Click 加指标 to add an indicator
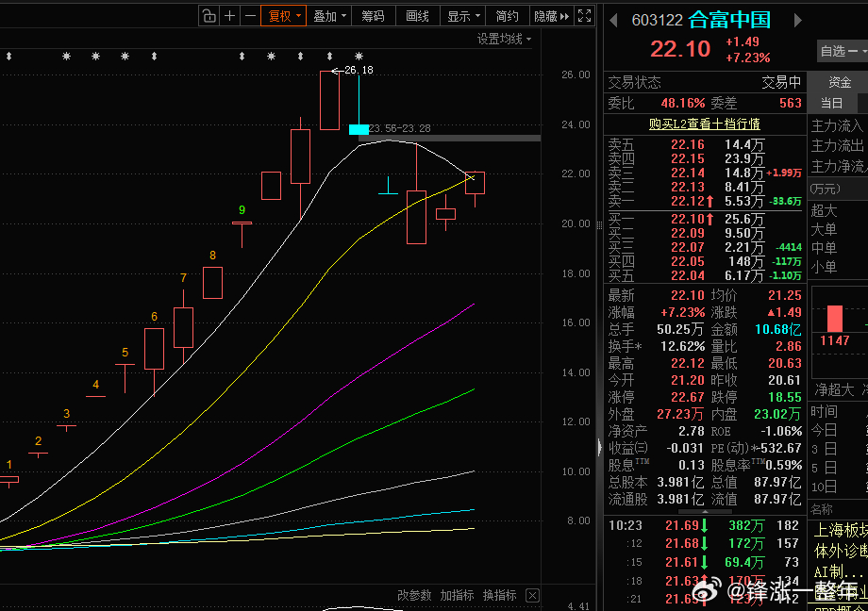The image size is (868, 611). click(x=457, y=596)
